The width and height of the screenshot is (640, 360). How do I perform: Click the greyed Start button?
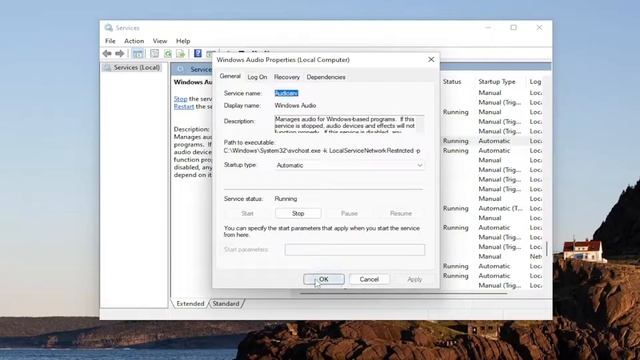(x=247, y=213)
